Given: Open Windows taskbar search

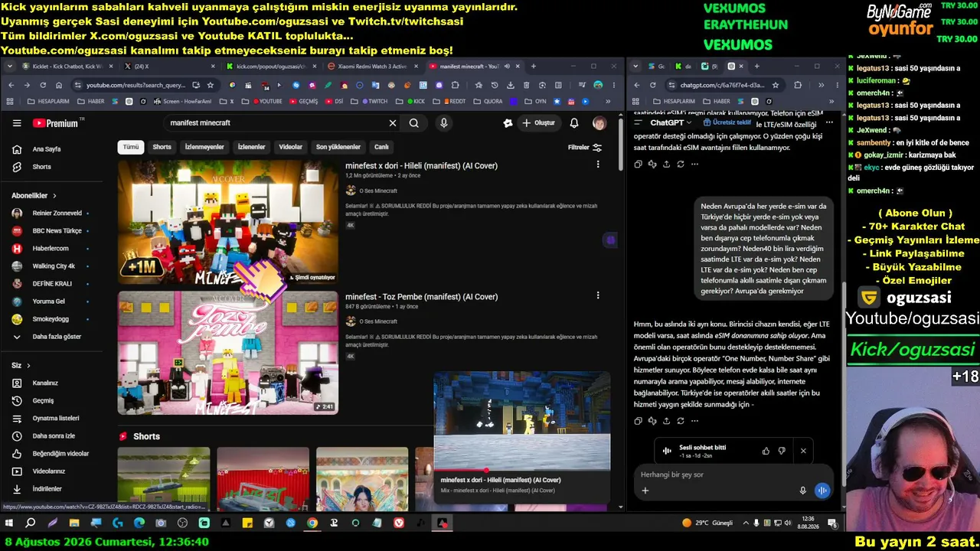Looking at the screenshot, I should point(31,523).
